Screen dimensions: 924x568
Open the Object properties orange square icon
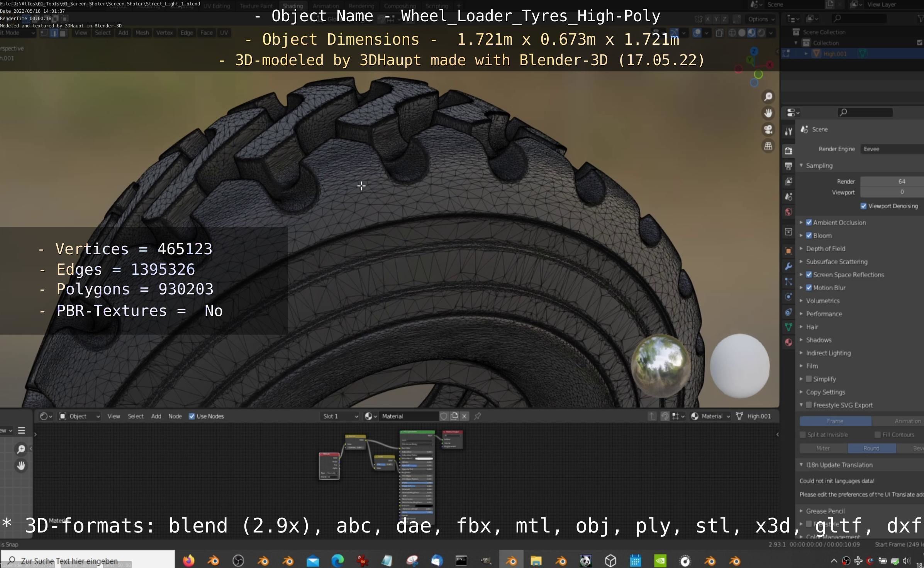tap(788, 251)
